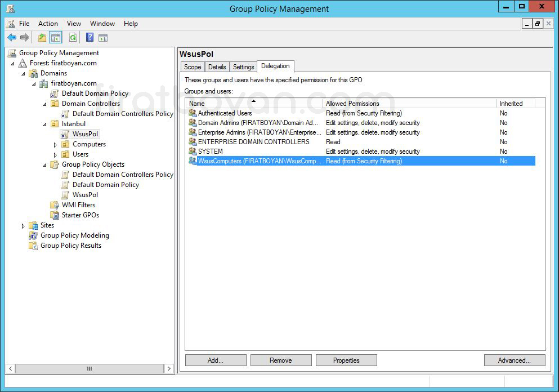Switch to the Scope tab
The image size is (559, 392).
point(193,66)
